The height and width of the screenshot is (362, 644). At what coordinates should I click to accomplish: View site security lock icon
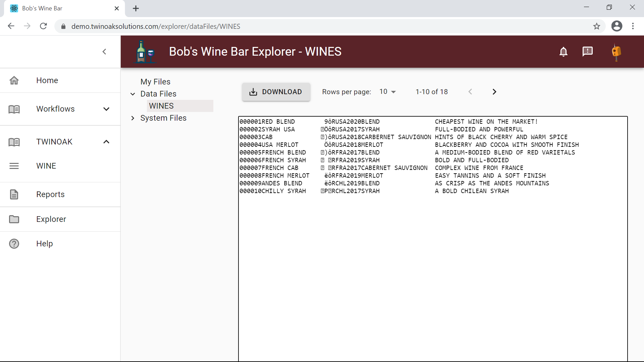[63, 26]
